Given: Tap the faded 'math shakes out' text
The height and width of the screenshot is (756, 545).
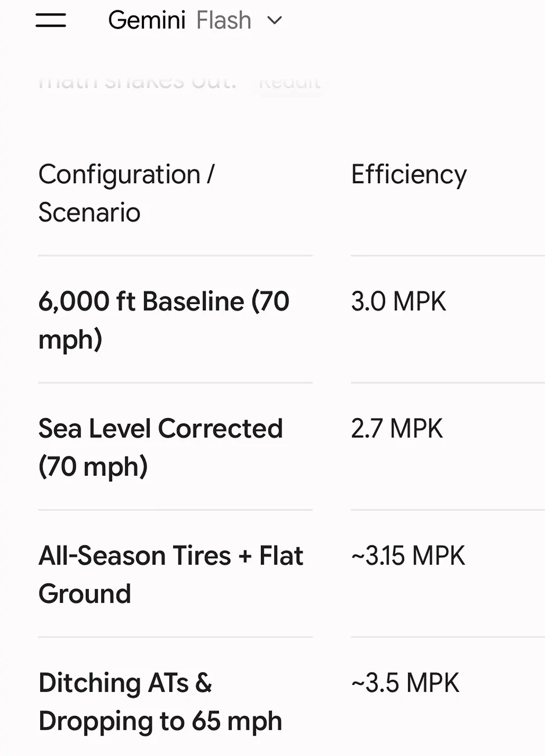Looking at the screenshot, I should coord(137,81).
